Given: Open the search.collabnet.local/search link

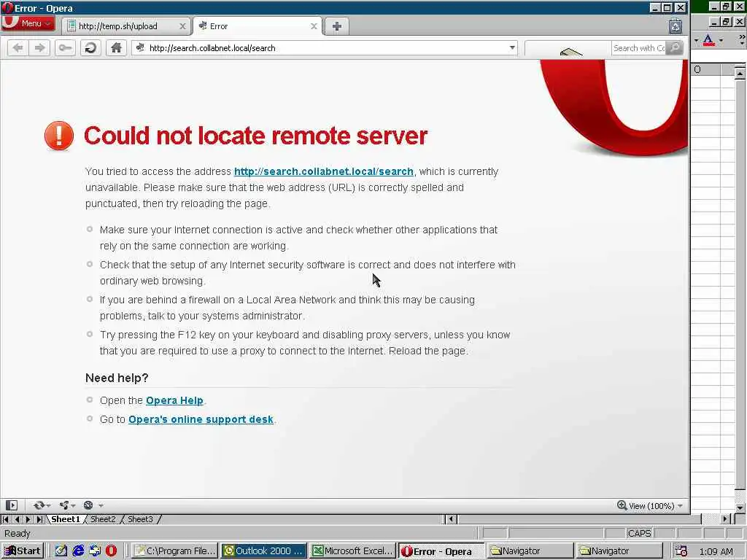Looking at the screenshot, I should click(x=323, y=171).
